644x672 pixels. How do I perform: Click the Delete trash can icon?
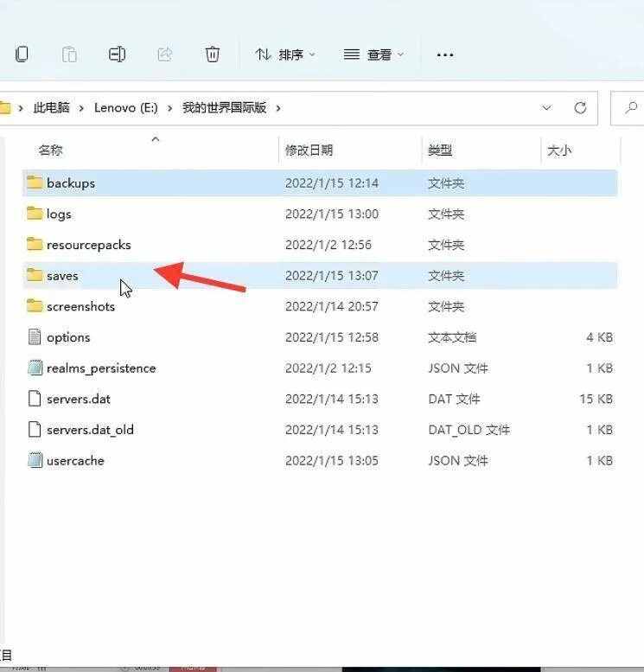click(x=212, y=54)
